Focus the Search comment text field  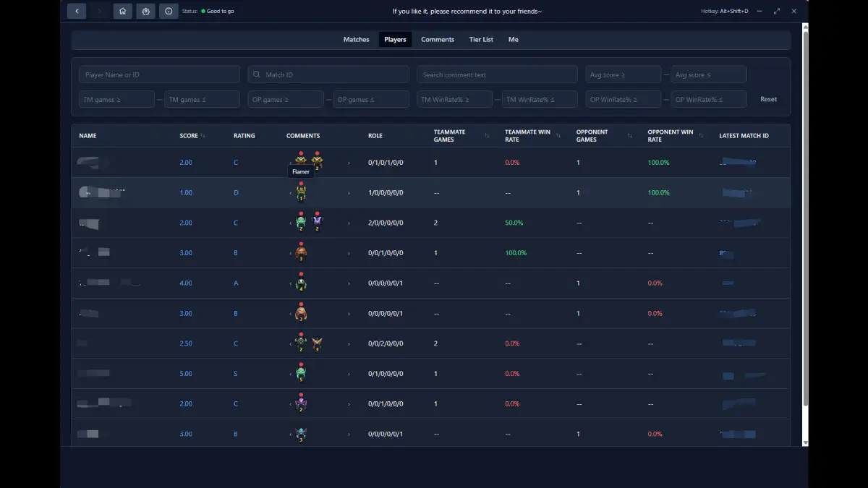tap(497, 74)
